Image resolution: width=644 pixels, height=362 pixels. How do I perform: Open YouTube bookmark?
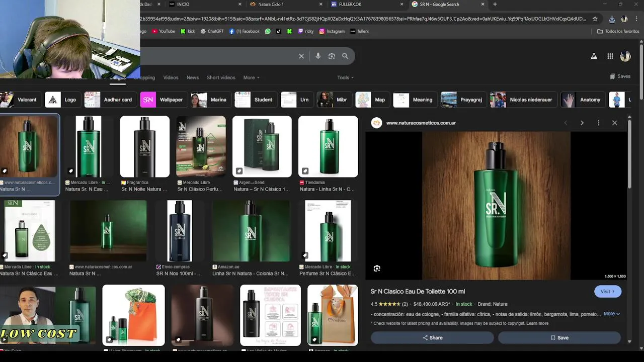(164, 31)
